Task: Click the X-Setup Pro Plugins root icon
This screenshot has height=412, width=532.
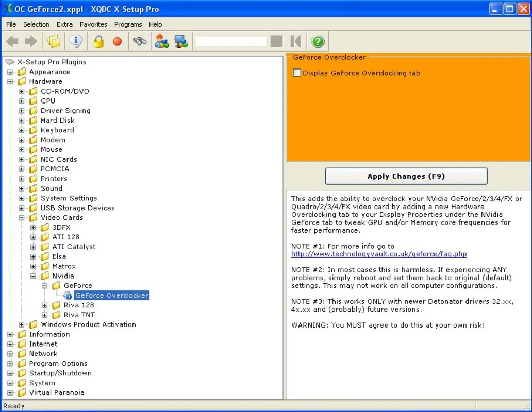Action: [x=10, y=62]
